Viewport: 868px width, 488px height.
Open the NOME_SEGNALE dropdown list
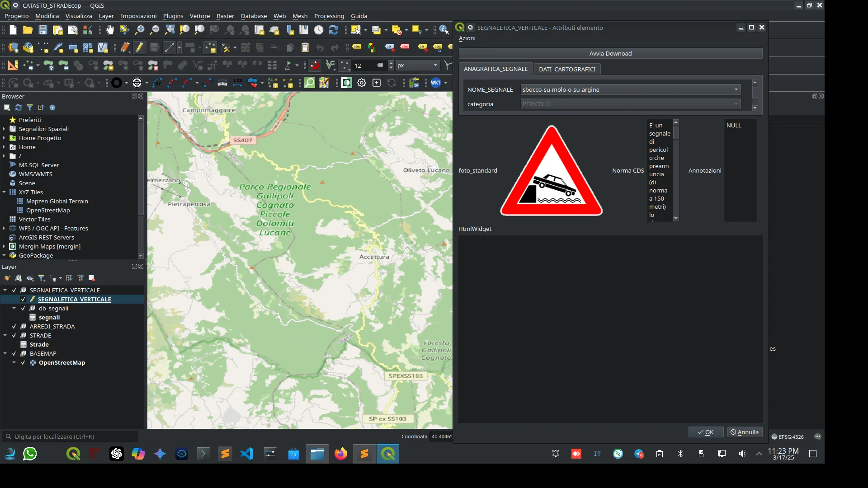click(x=736, y=89)
